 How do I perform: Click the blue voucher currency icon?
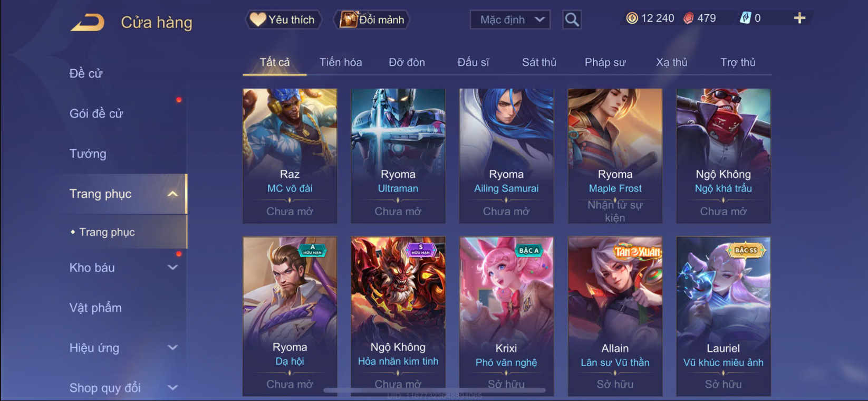(745, 18)
